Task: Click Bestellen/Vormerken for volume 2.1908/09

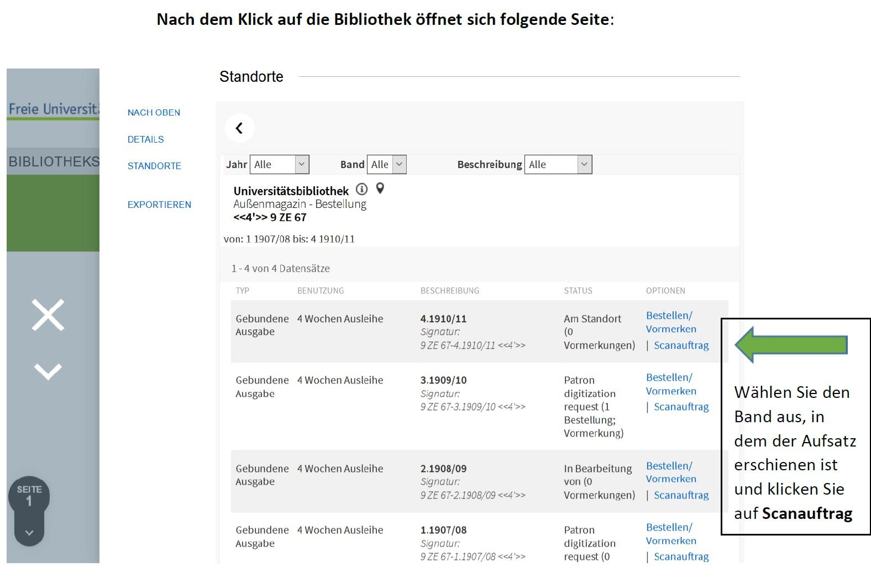Action: tap(670, 473)
